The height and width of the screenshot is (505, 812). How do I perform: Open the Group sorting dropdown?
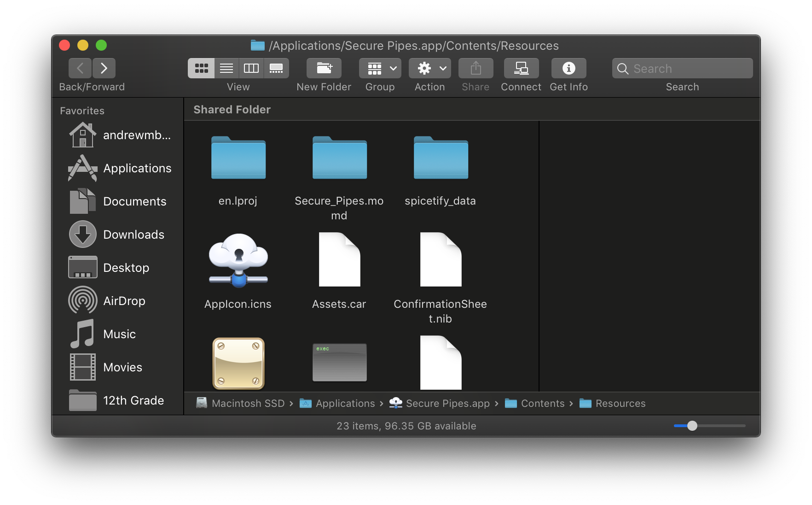click(x=380, y=68)
